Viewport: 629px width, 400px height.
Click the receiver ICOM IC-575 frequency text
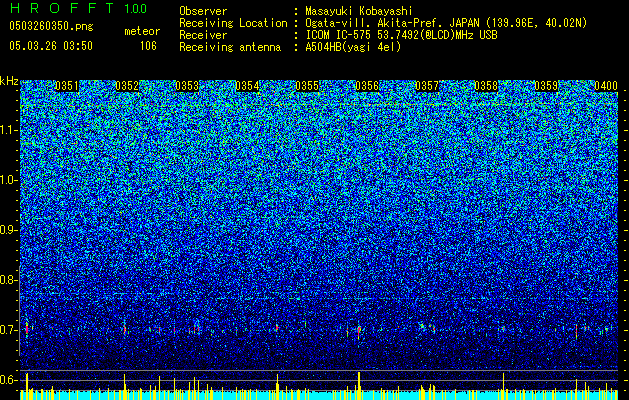coord(401,35)
